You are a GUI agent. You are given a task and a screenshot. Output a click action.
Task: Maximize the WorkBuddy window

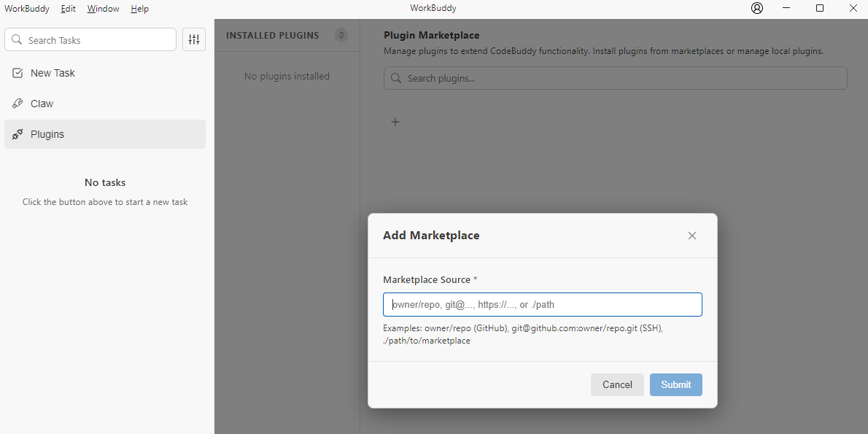pyautogui.click(x=820, y=9)
